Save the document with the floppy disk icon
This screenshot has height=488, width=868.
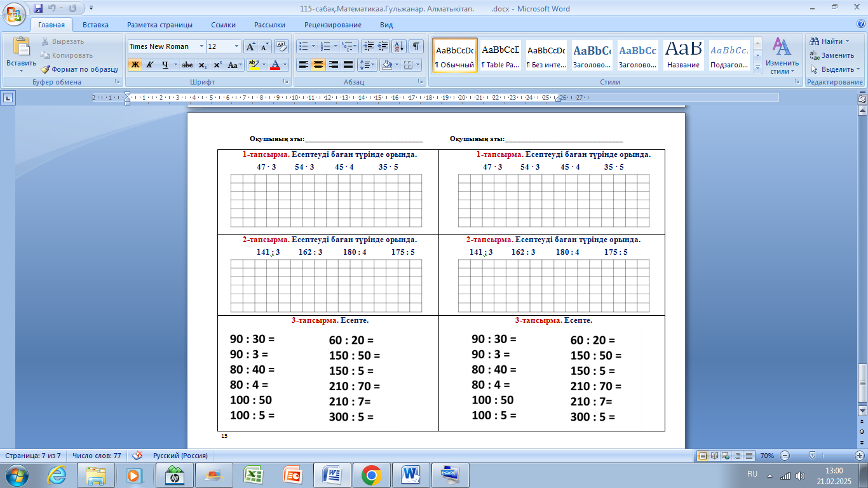(x=38, y=9)
